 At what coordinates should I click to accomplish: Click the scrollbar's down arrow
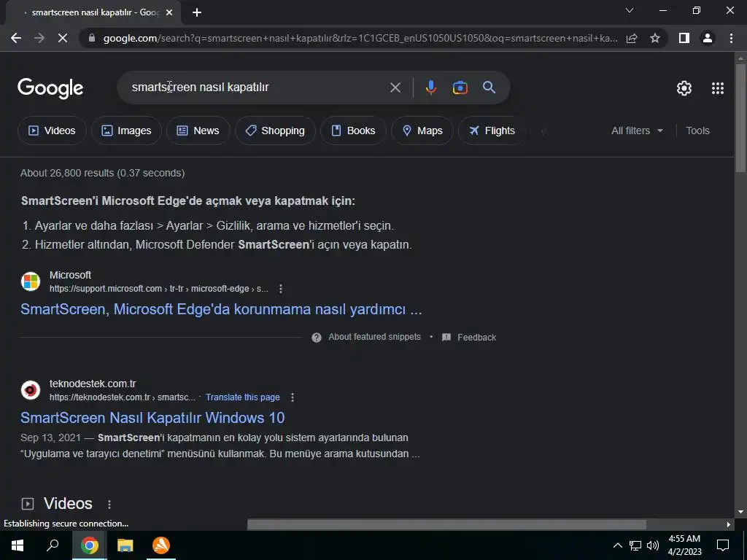pyautogui.click(x=740, y=512)
